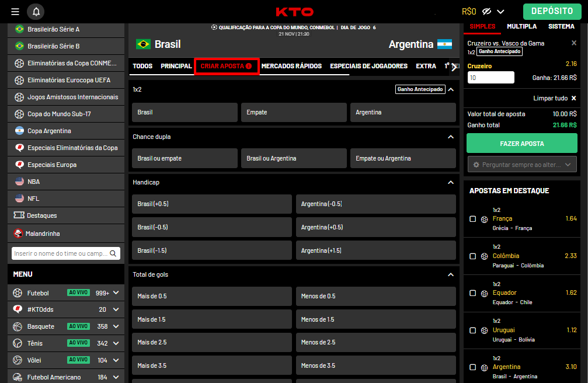Expand the #KTOdds menu chevron
The height and width of the screenshot is (383, 588).
pyautogui.click(x=116, y=309)
